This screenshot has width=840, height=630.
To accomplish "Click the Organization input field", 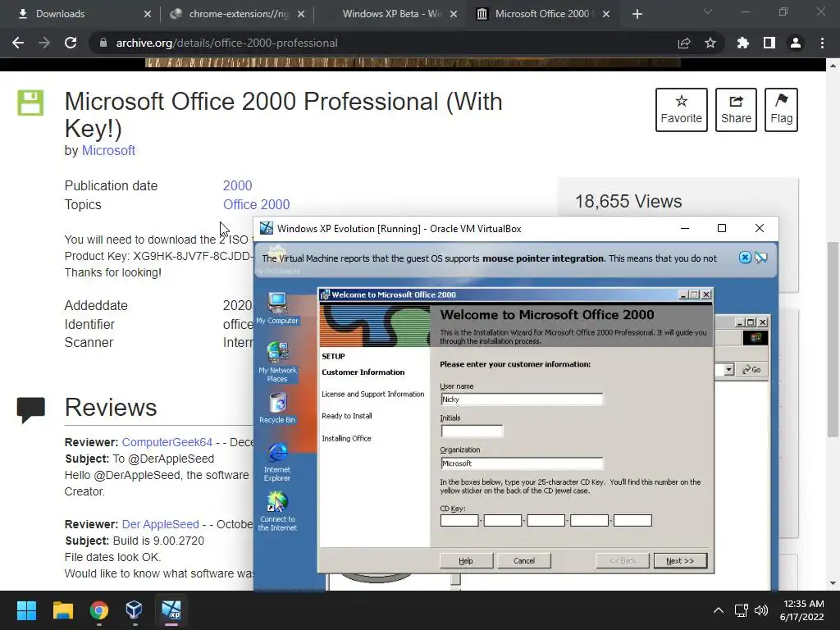I will tap(521, 463).
